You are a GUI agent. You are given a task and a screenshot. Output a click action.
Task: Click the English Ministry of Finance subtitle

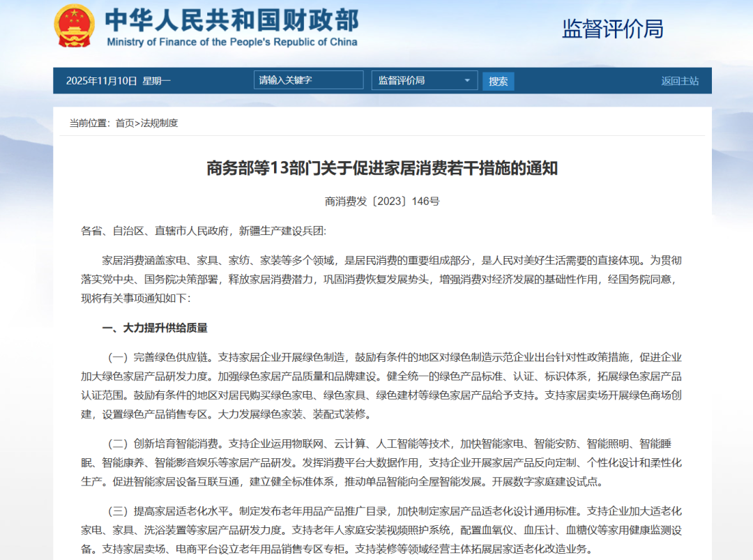(231, 42)
